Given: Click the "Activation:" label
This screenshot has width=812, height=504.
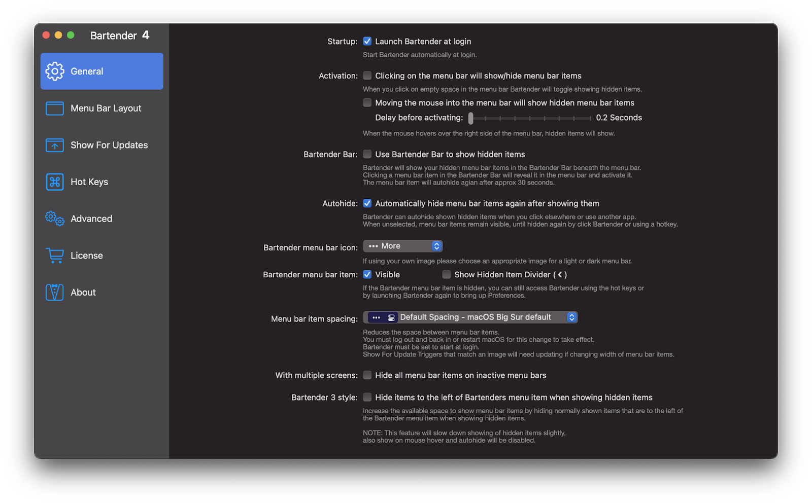Looking at the screenshot, I should (339, 76).
